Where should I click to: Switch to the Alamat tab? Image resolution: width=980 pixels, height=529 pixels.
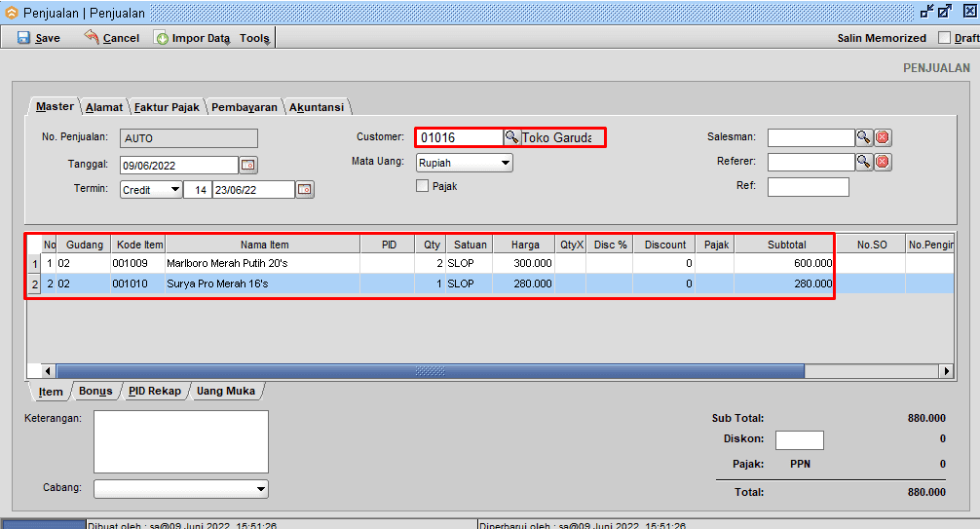click(x=104, y=107)
